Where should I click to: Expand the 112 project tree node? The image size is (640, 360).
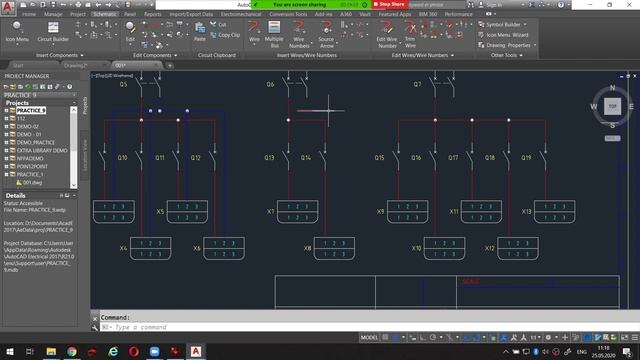6,118
